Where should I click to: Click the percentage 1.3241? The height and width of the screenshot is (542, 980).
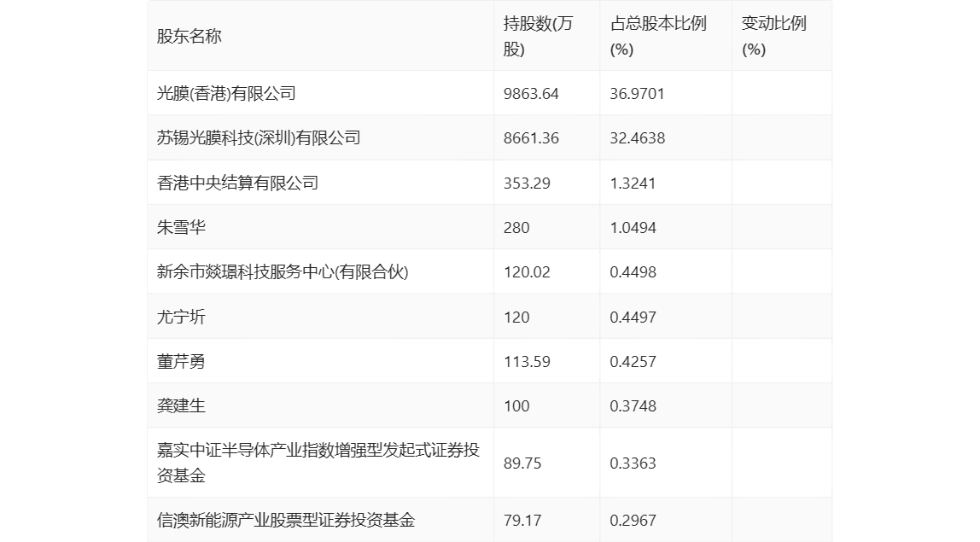pyautogui.click(x=633, y=184)
